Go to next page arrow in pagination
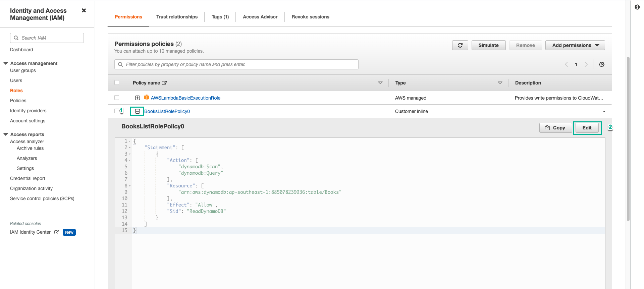 tap(586, 64)
